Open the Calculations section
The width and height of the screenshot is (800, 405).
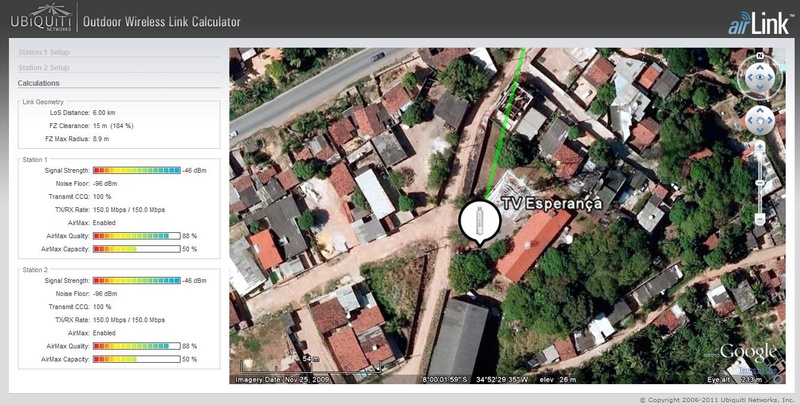(39, 83)
